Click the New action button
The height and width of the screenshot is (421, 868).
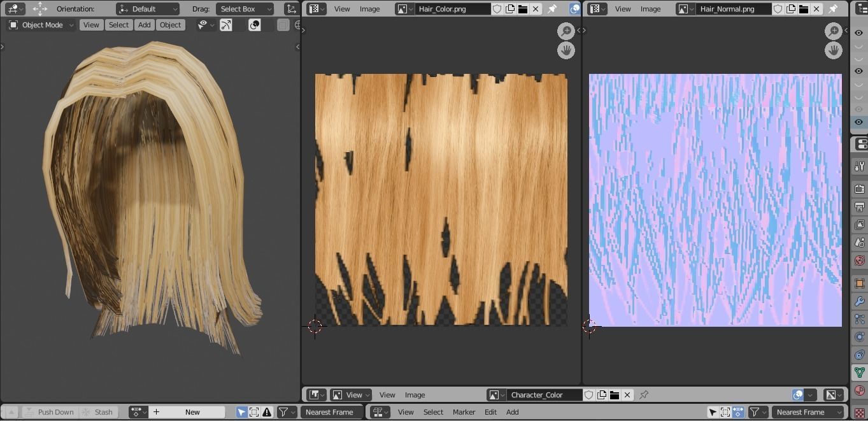click(x=187, y=412)
